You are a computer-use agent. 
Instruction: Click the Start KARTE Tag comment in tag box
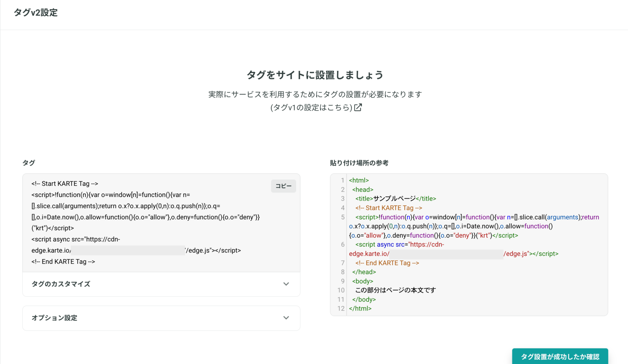[x=65, y=183]
